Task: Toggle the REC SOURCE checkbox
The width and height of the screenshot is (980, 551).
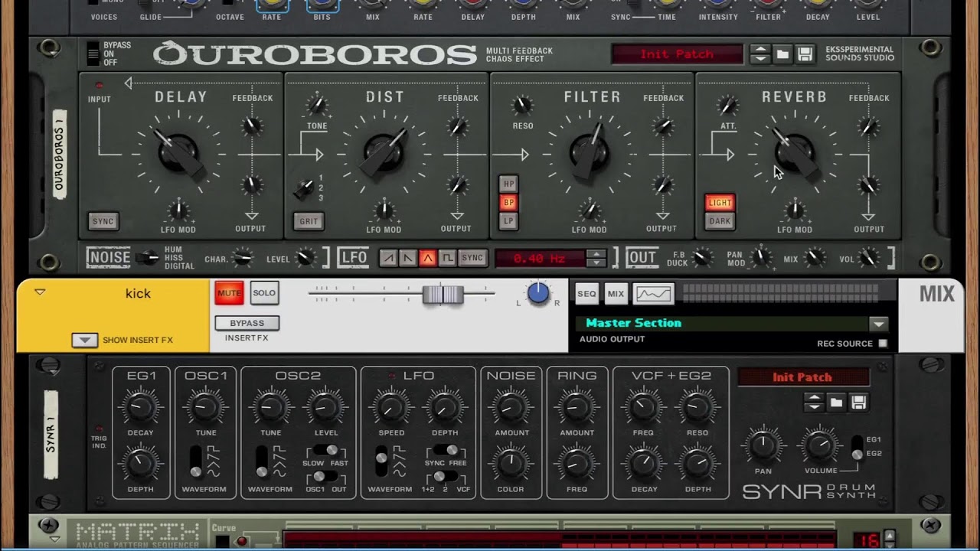Action: (x=883, y=344)
